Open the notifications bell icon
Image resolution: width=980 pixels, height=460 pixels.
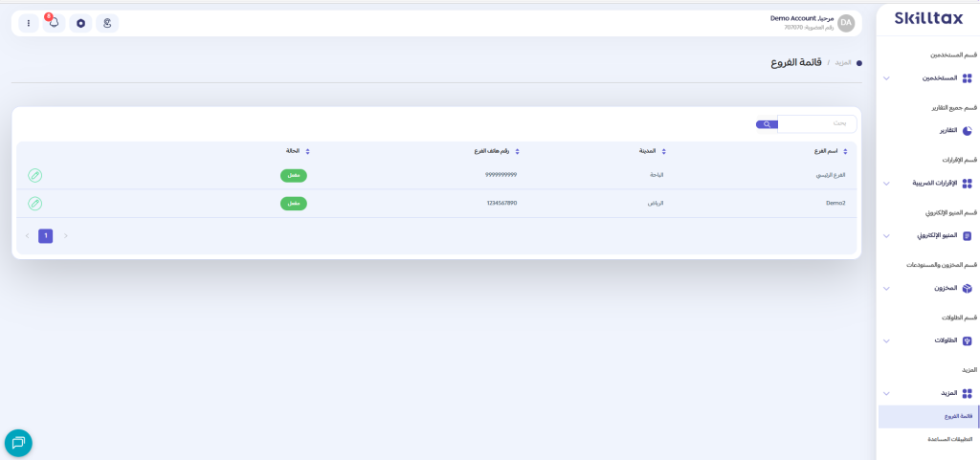coord(55,23)
